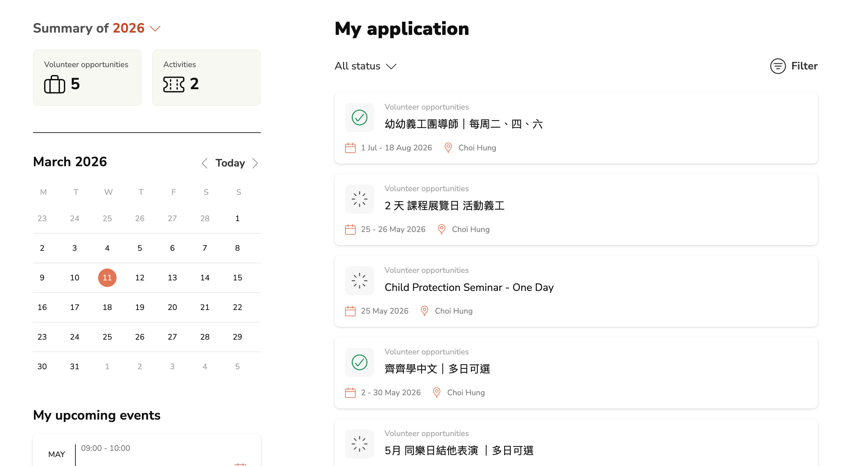868x466 pixels.
Task: Click pending status icon for Child Protection Seminar
Action: (359, 280)
